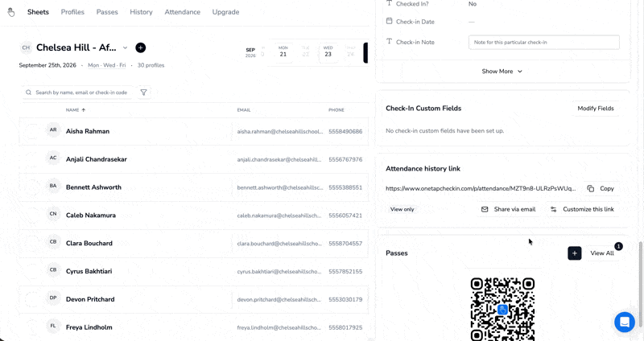Open the History tab
The height and width of the screenshot is (341, 644).
pos(142,12)
